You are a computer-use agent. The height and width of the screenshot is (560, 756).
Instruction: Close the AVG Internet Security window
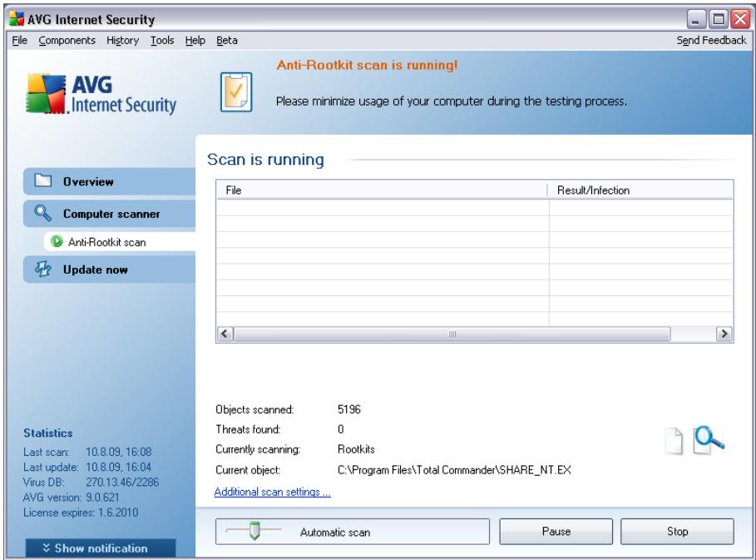click(740, 19)
